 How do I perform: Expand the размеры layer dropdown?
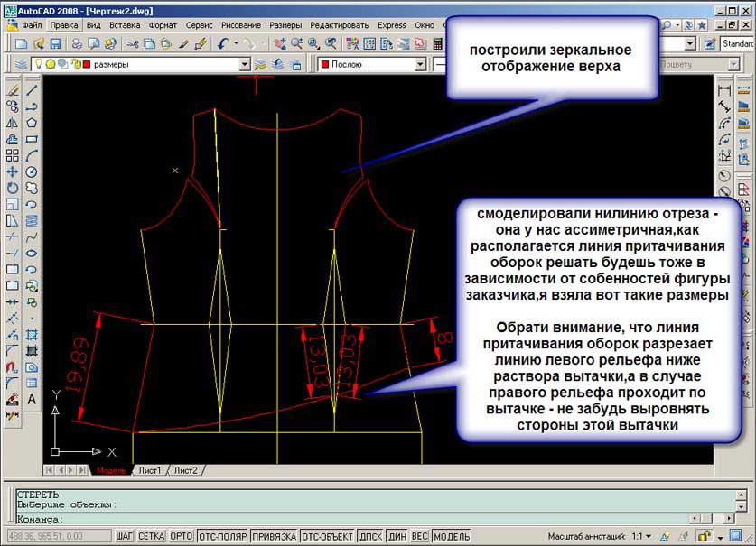click(245, 65)
